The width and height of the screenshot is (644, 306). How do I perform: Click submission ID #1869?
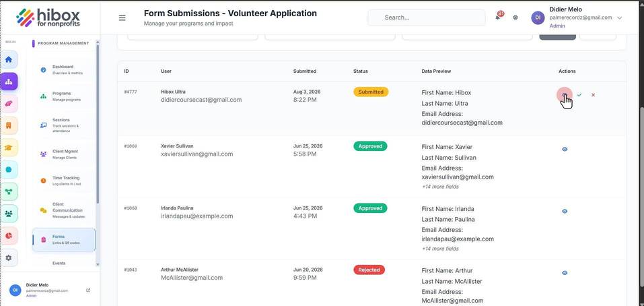(130, 146)
